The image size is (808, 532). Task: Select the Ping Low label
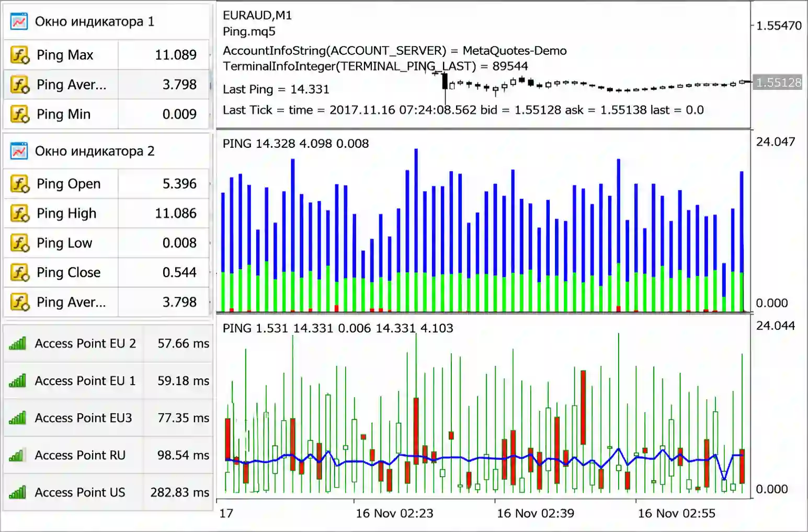pyautogui.click(x=64, y=243)
